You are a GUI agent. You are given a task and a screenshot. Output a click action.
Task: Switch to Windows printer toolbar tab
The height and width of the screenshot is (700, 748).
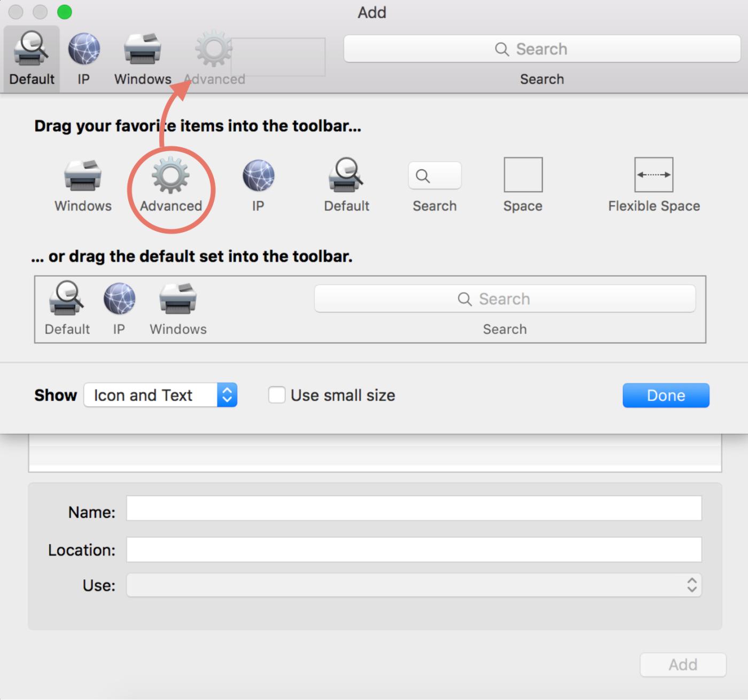coord(143,59)
